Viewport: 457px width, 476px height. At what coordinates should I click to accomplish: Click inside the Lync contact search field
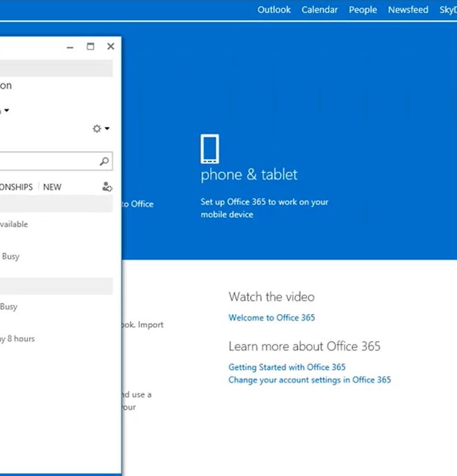(x=56, y=161)
